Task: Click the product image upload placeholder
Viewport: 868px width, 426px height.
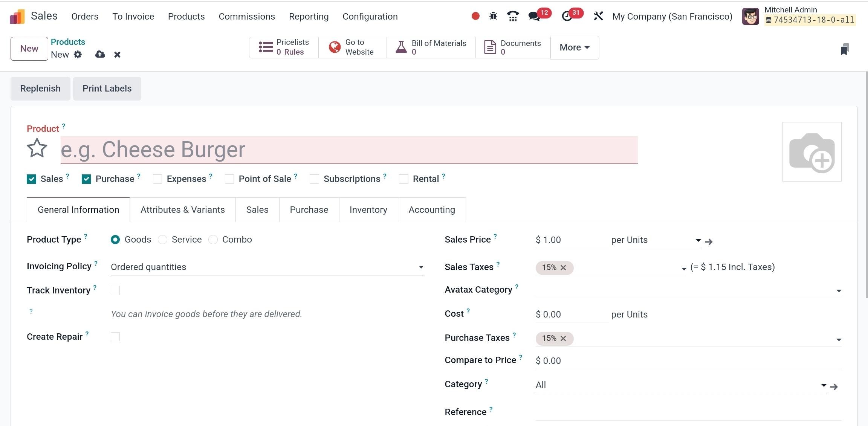Action: point(811,152)
